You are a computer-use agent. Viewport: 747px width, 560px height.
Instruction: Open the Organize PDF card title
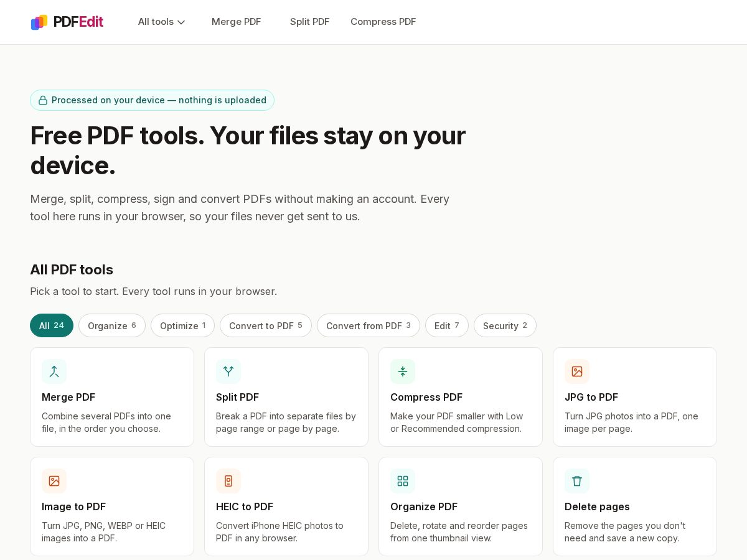pyautogui.click(x=424, y=506)
